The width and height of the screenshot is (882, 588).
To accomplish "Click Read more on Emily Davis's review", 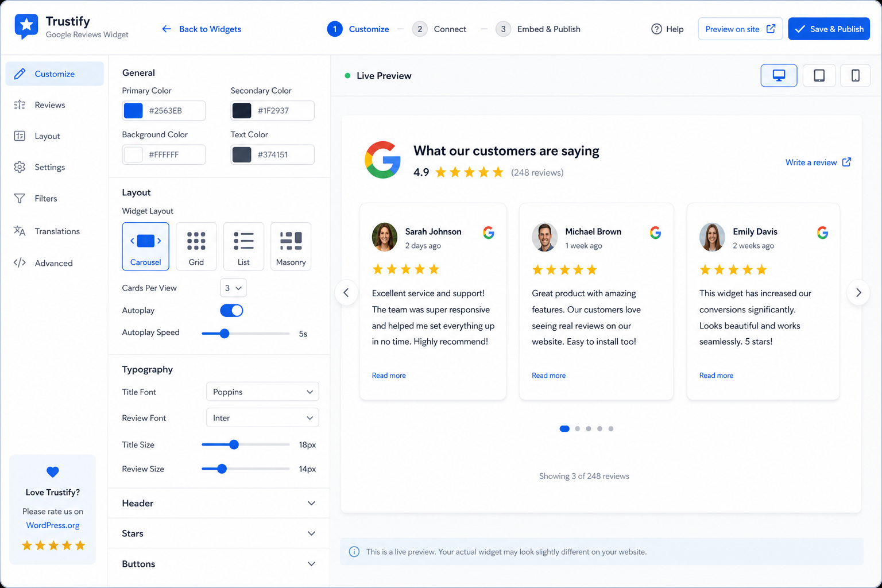I will click(716, 376).
